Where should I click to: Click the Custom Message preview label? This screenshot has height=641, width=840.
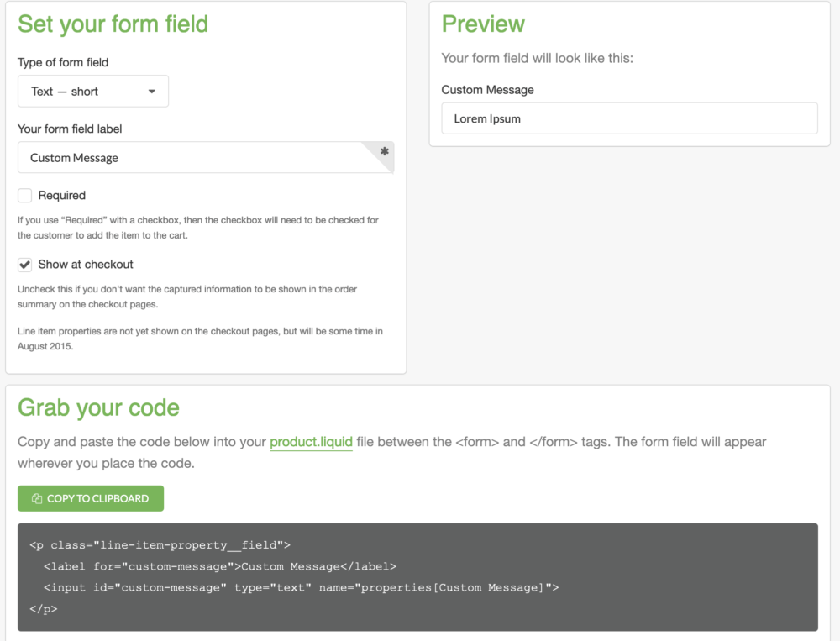point(487,90)
